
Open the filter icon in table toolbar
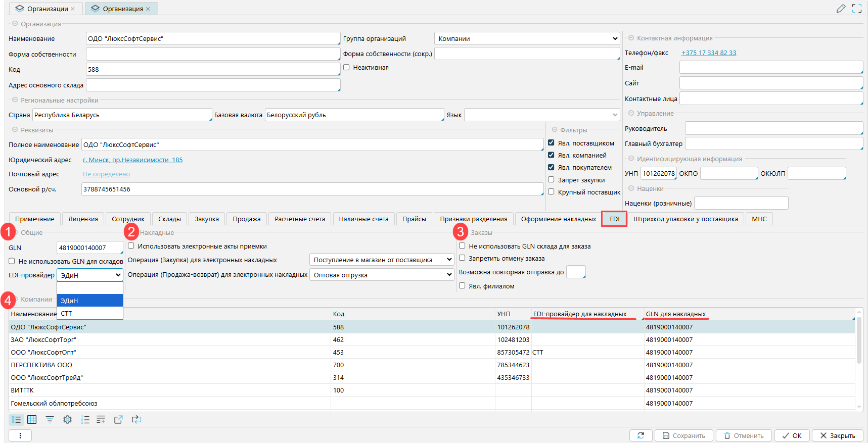click(x=50, y=420)
